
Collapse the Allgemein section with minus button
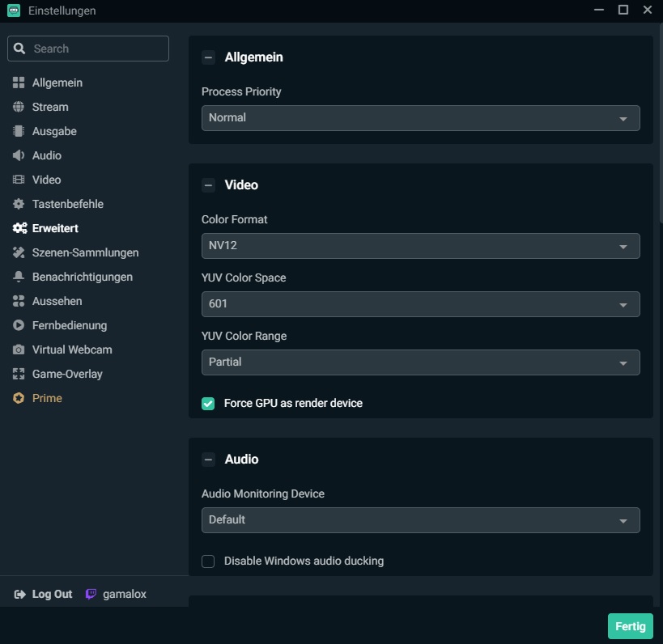(208, 57)
